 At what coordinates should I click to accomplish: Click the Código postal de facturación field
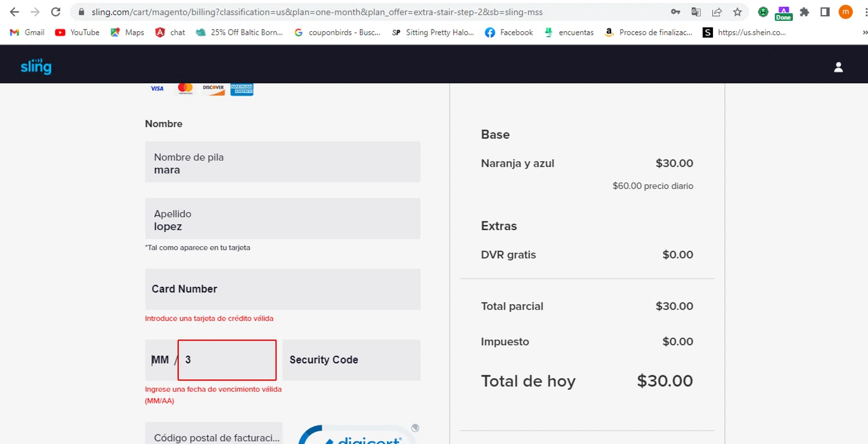click(x=214, y=433)
